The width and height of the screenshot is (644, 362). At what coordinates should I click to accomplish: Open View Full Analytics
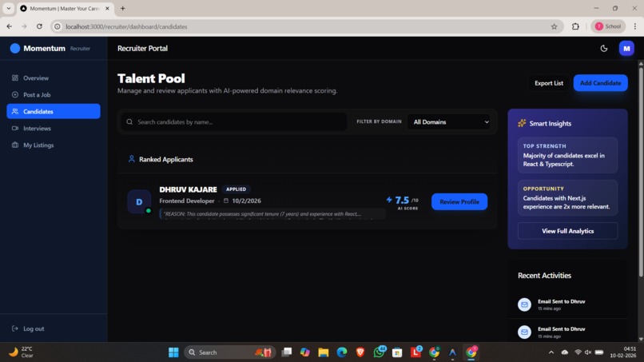coord(567,231)
